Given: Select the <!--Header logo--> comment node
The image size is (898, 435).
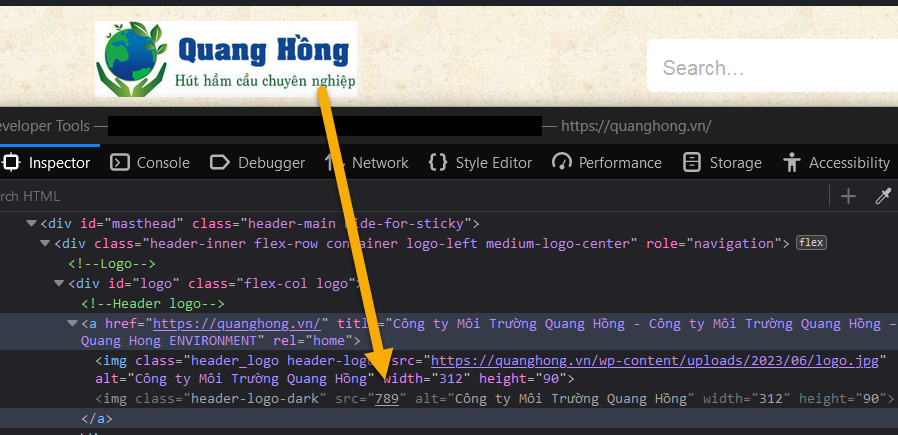Looking at the screenshot, I should [x=153, y=303].
